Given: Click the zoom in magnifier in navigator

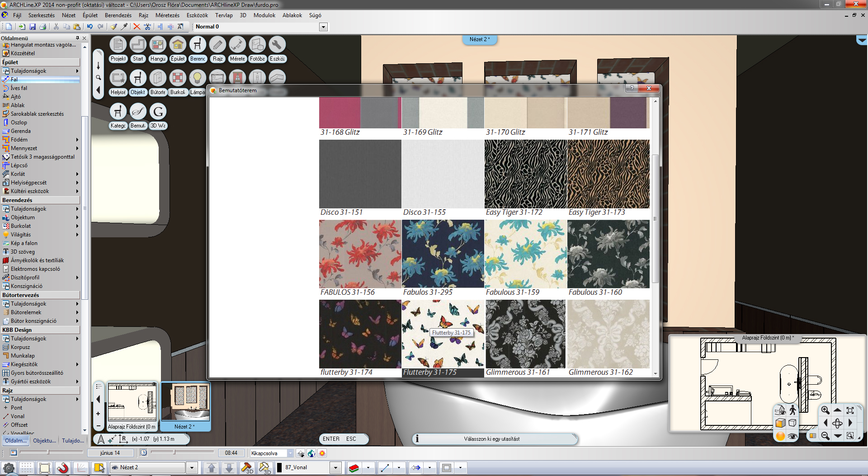Looking at the screenshot, I should 825,410.
